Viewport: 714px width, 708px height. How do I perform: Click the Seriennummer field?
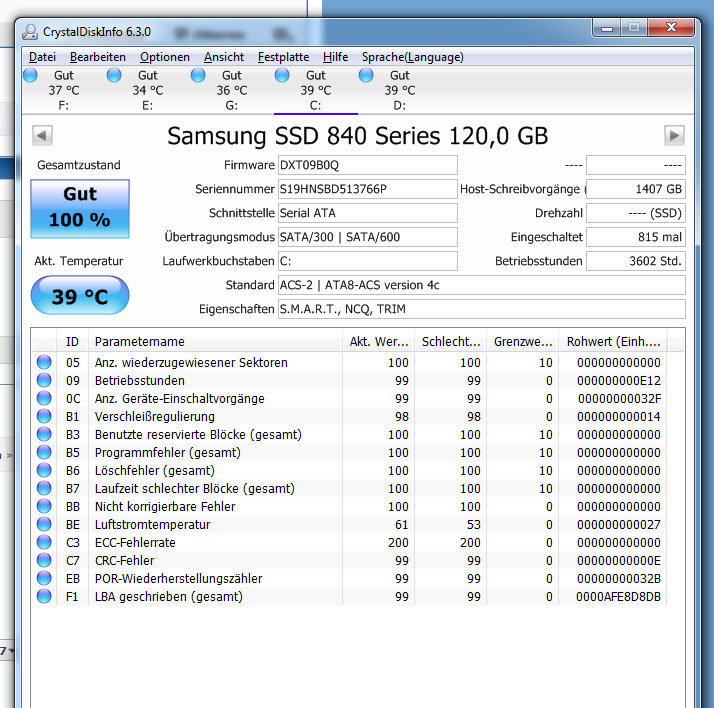pyautogui.click(x=367, y=189)
